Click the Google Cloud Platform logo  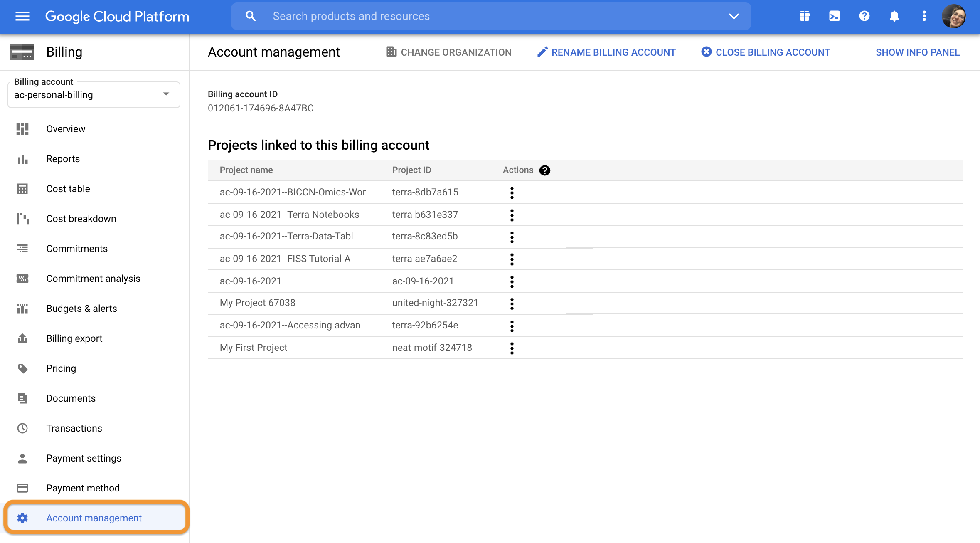pos(117,16)
